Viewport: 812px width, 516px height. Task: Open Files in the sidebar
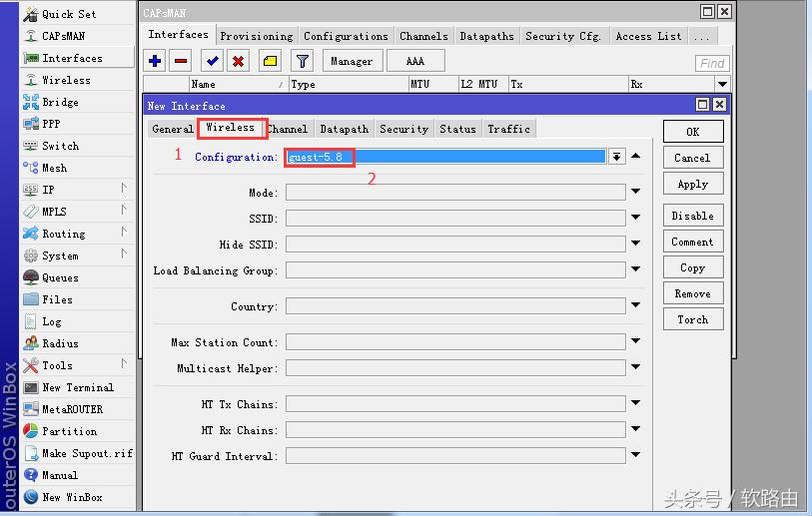(78, 299)
